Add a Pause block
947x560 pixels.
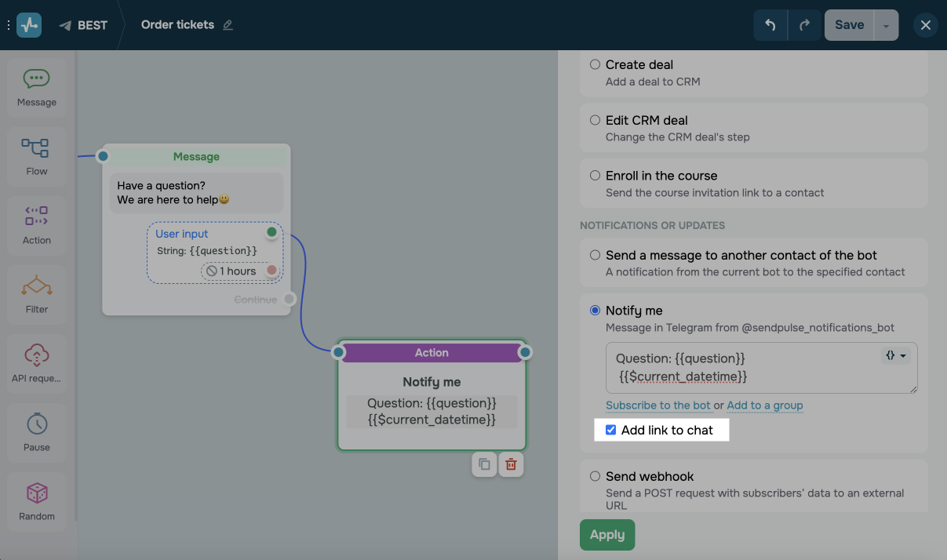pos(37,431)
